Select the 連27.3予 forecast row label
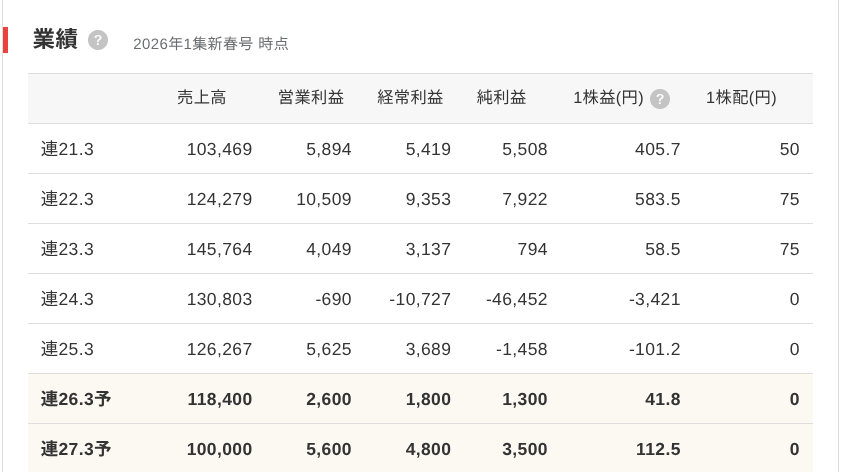 click(x=76, y=449)
